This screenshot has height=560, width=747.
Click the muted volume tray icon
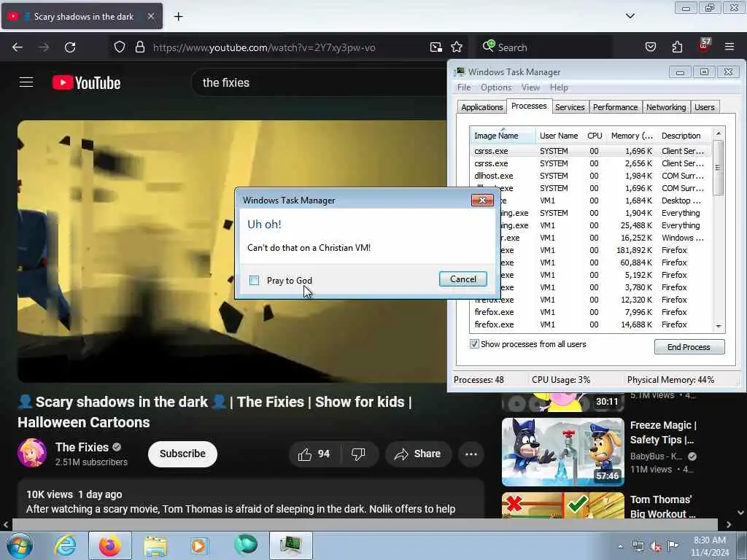tap(656, 547)
